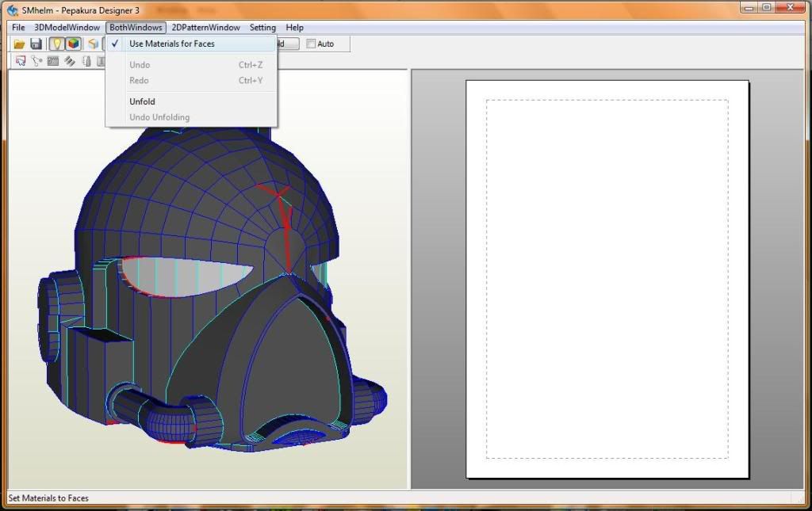The image size is (812, 511).
Task: Toggle the light bulb lighting icon
Action: click(57, 44)
